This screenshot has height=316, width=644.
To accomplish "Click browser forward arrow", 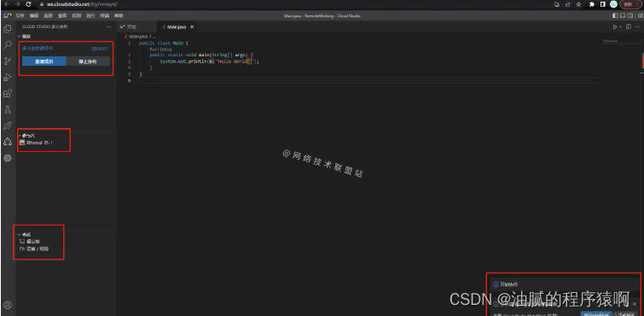I will click(17, 4).
